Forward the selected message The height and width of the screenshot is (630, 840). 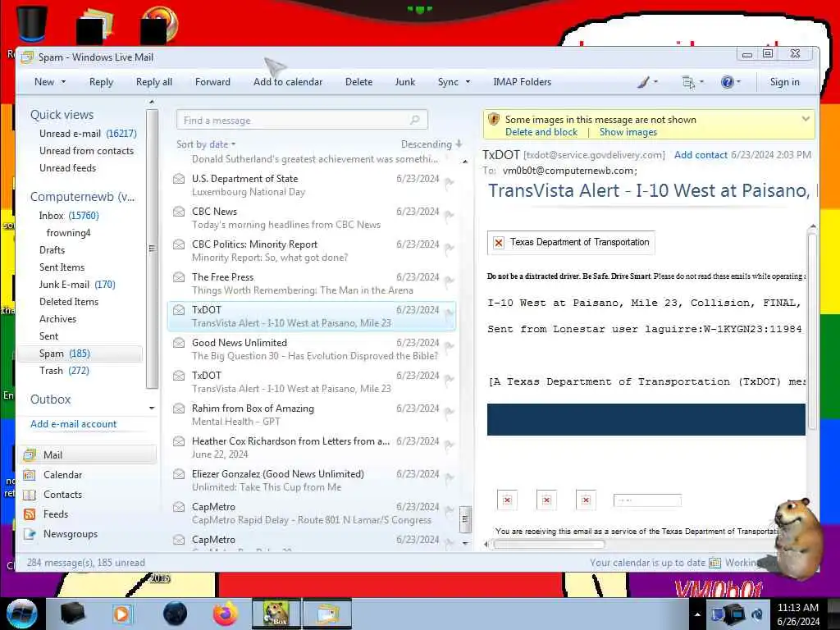click(x=212, y=82)
